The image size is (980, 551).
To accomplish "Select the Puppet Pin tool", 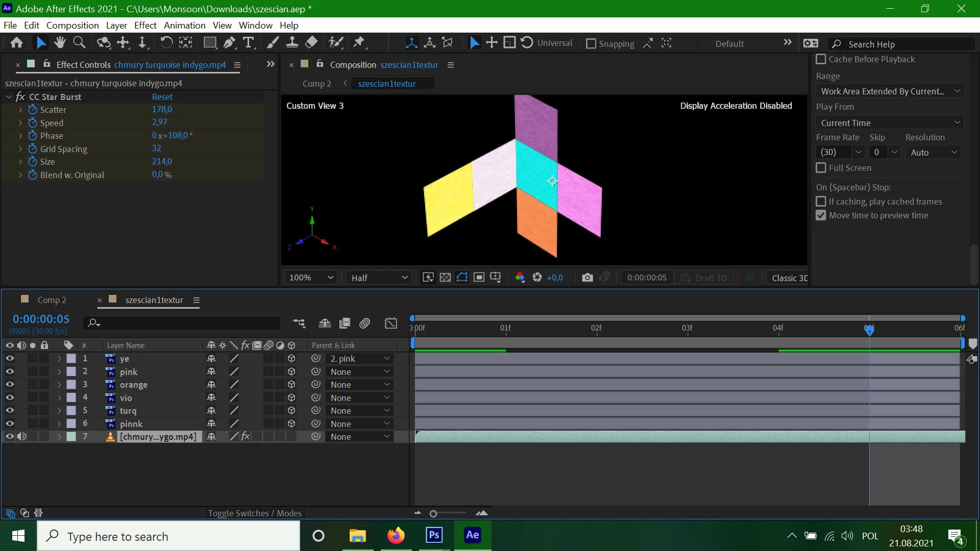I will pyautogui.click(x=359, y=43).
